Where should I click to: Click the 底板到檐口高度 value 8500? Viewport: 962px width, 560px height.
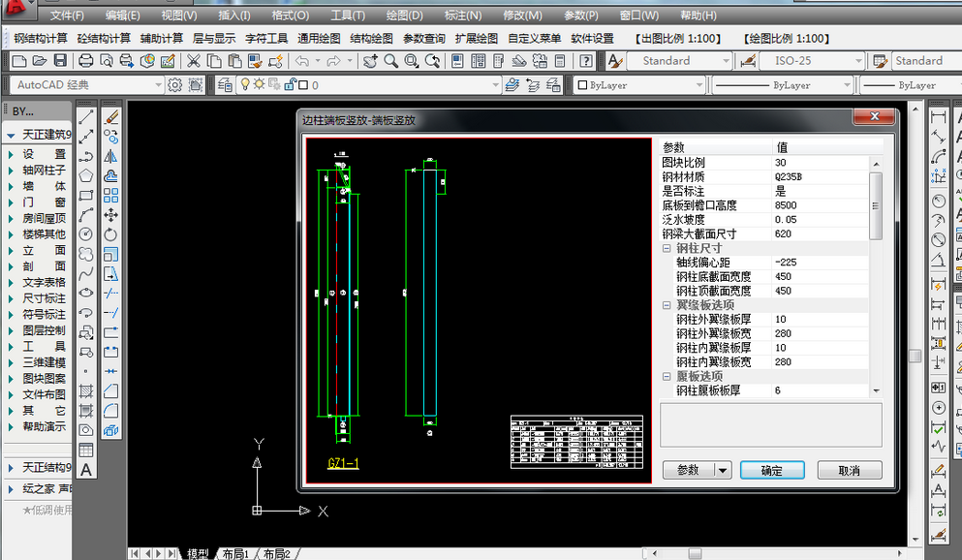point(820,205)
